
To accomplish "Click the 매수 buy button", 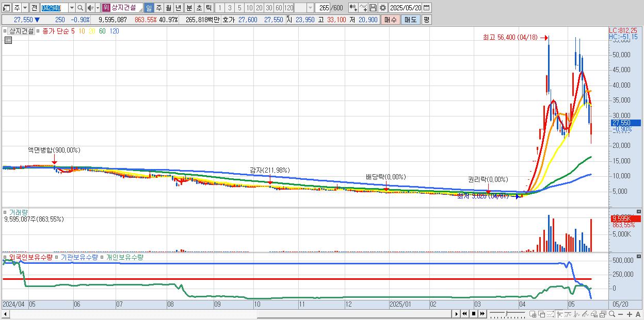I will pyautogui.click(x=391, y=20).
